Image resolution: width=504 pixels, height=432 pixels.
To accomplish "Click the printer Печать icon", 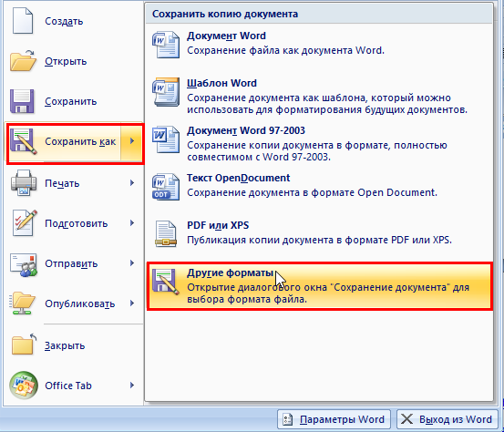I will pos(24,183).
